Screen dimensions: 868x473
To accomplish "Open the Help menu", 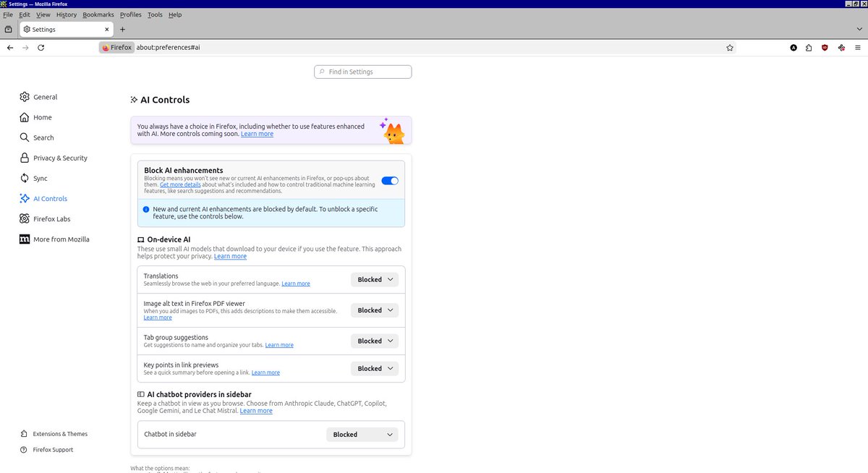I will [175, 14].
